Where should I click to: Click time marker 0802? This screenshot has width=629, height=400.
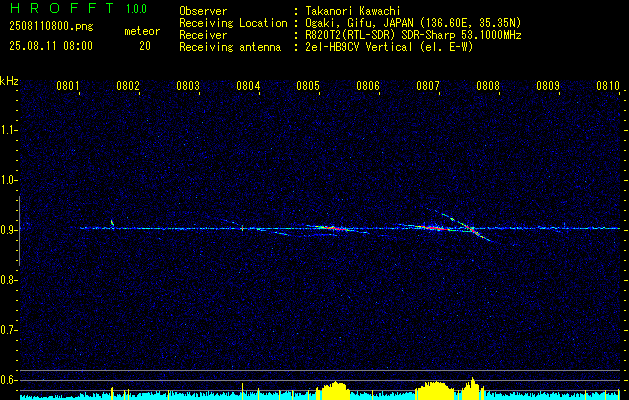tap(128, 86)
